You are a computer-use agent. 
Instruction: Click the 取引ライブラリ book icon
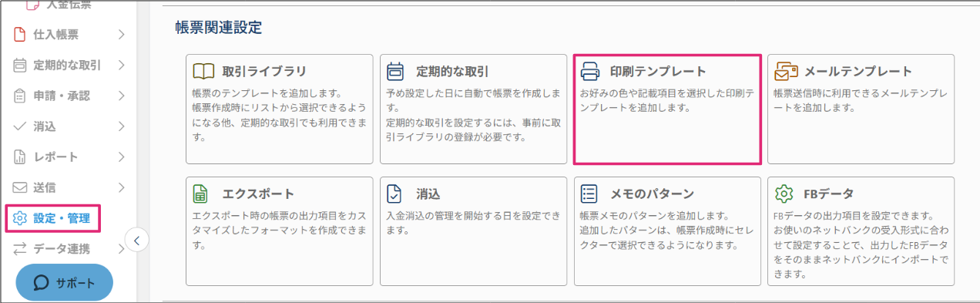coord(203,72)
